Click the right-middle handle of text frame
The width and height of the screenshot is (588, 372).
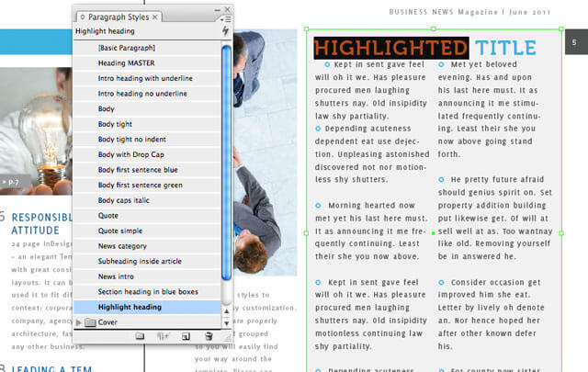click(x=561, y=233)
